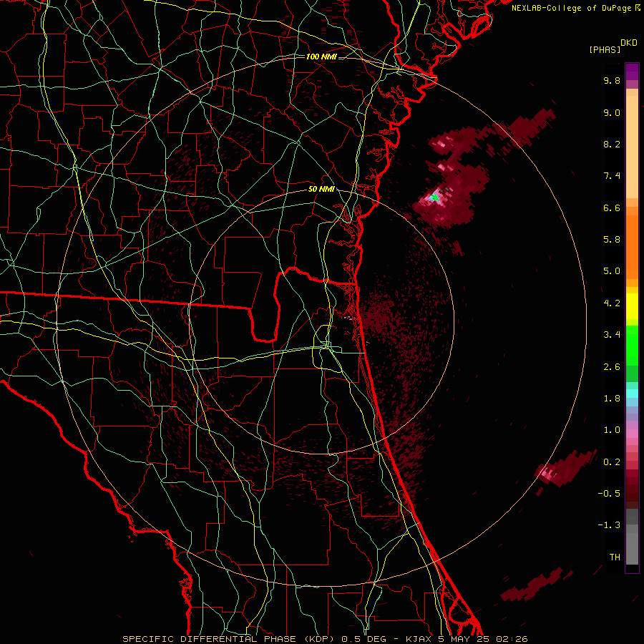Pick the orange segment of color scale

click(x=632, y=246)
